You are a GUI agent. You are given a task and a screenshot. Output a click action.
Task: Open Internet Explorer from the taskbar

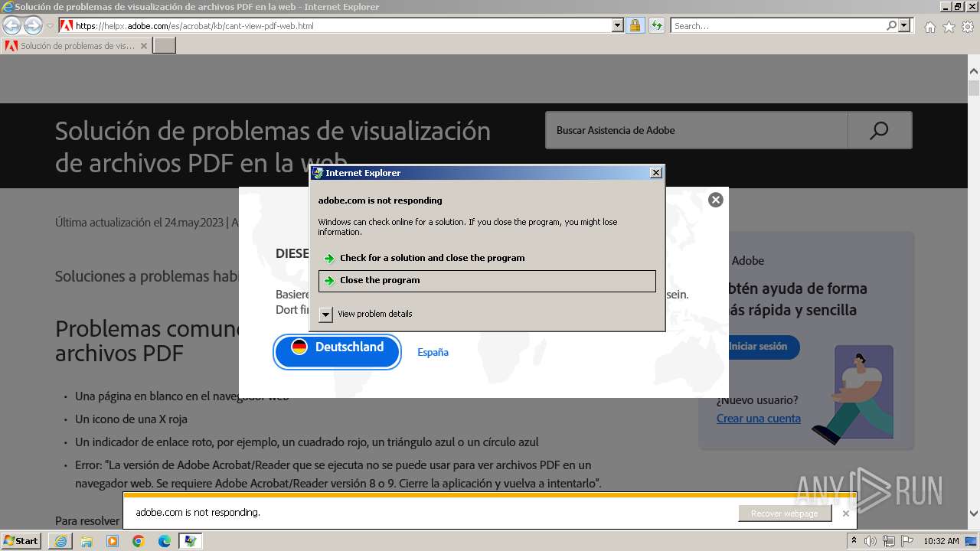pyautogui.click(x=60, y=541)
